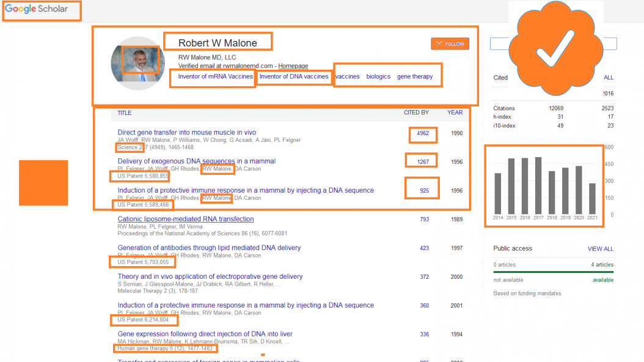This screenshot has height=362, width=644.
Task: Click Molecular Therapy 2 (3), 178-187 text
Action: 158,290
